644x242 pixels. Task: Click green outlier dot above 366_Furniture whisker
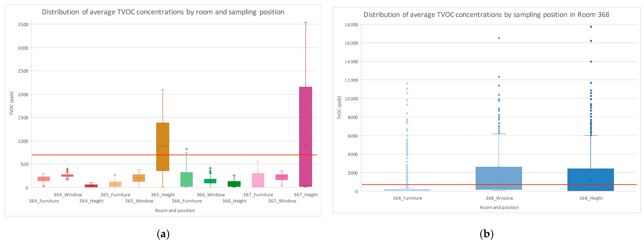[x=187, y=149]
